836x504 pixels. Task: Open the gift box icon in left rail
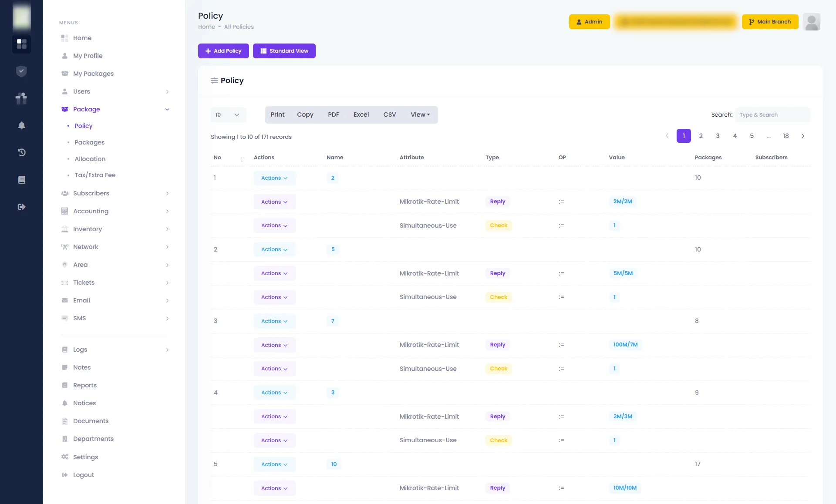[21, 98]
